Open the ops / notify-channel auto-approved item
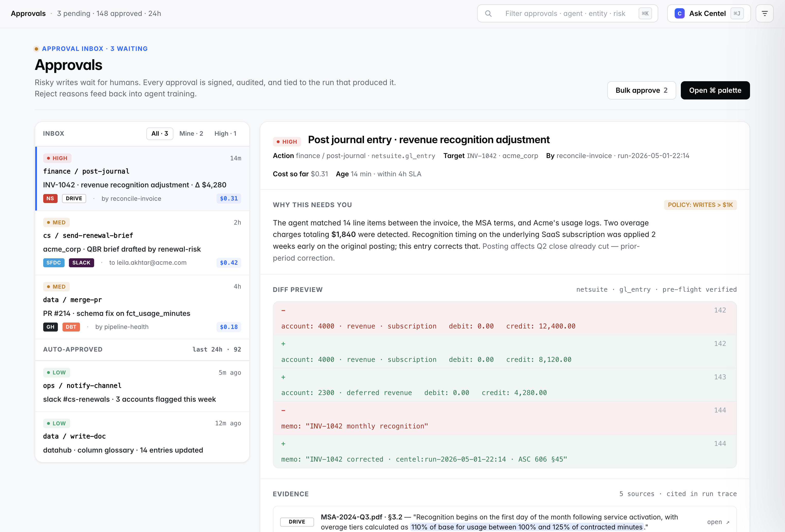785x532 pixels. tap(142, 386)
